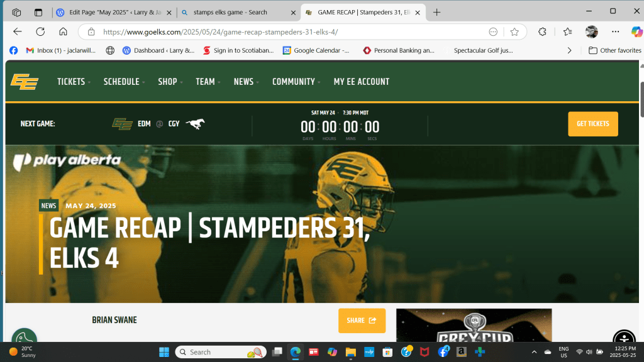The width and height of the screenshot is (644, 362).
Task: Expand the COMMUNITY navigation dropdown
Action: [x=296, y=82]
